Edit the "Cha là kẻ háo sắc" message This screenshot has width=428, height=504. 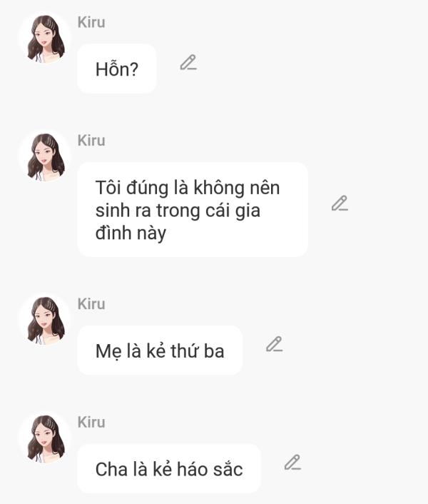coord(292,463)
